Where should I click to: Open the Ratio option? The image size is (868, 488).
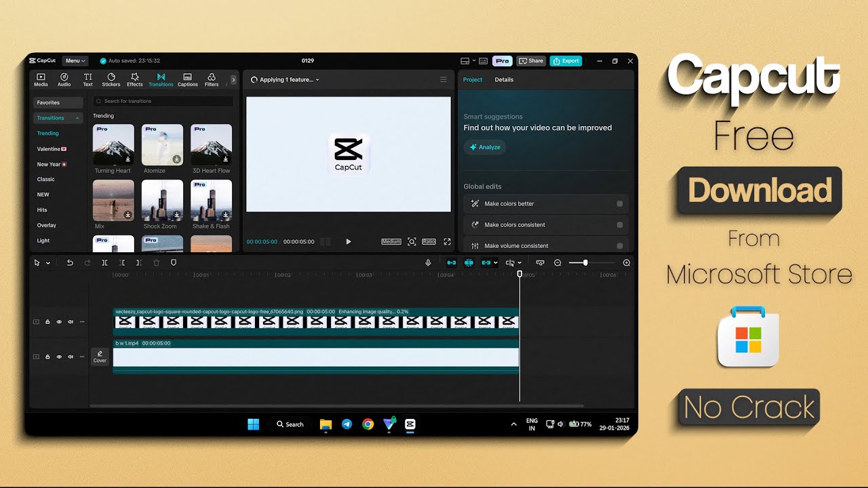429,241
